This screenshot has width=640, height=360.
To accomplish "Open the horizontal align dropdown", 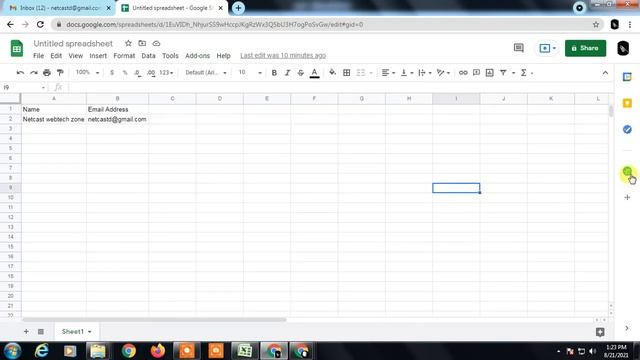I will 388,73.
